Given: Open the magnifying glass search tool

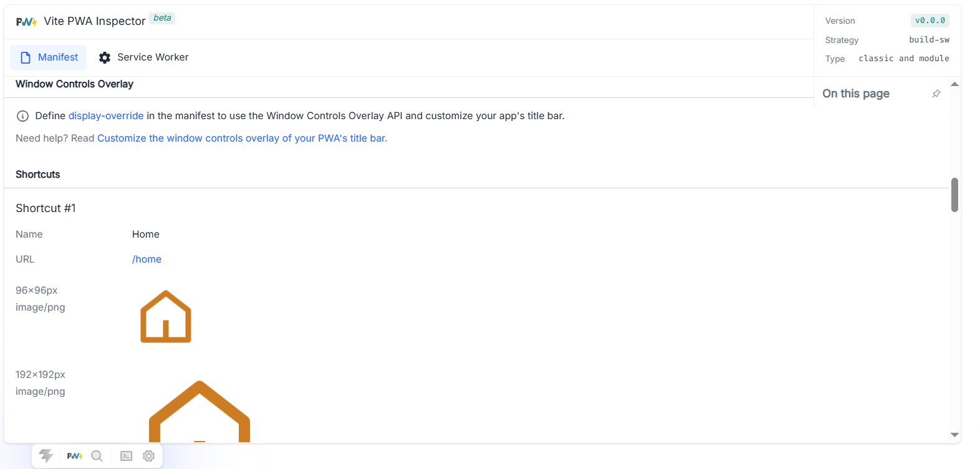Looking at the screenshot, I should 97,456.
